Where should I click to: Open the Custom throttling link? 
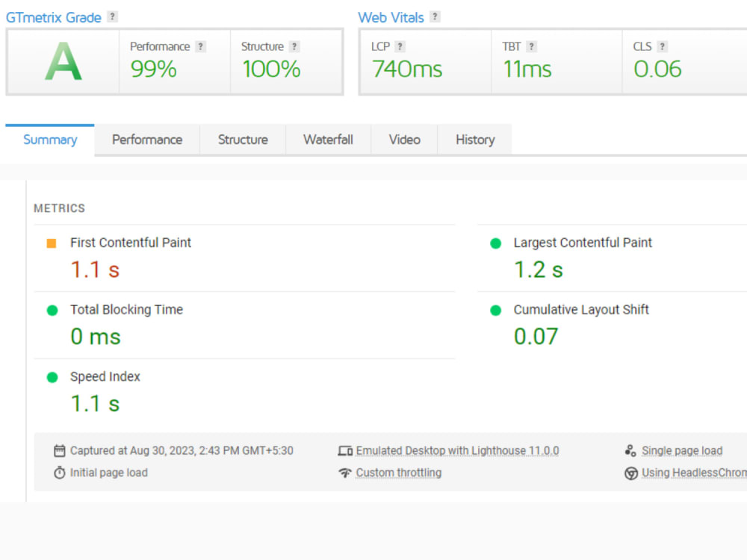tap(399, 473)
